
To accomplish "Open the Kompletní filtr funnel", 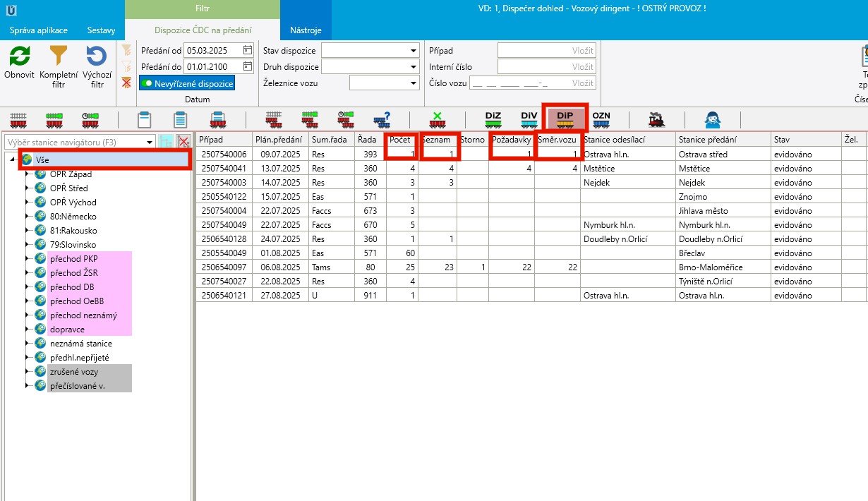I will coord(58,57).
